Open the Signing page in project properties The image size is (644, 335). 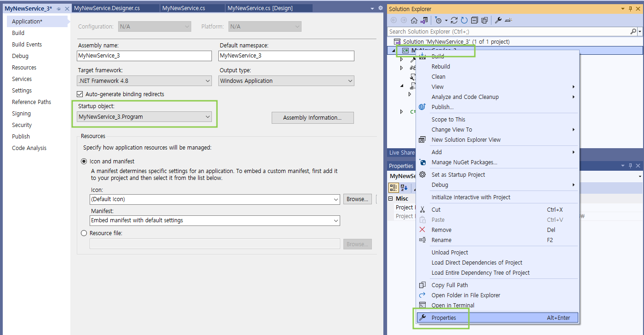[22, 114]
